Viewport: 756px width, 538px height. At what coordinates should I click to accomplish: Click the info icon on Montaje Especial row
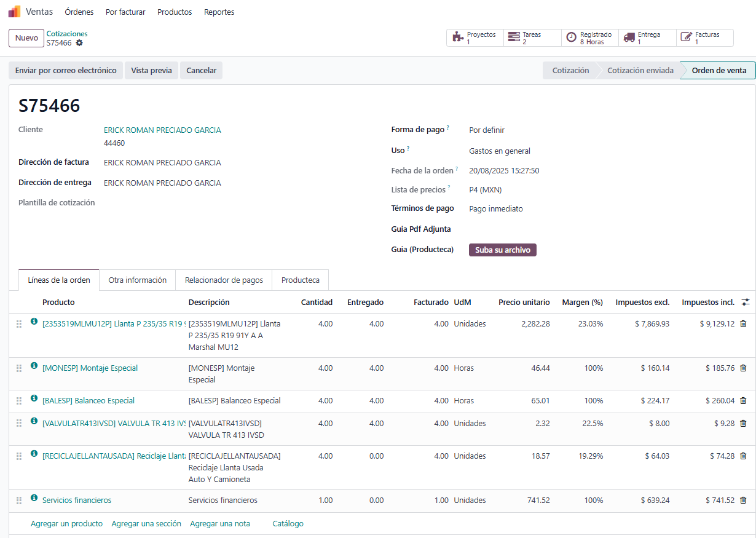(34, 366)
